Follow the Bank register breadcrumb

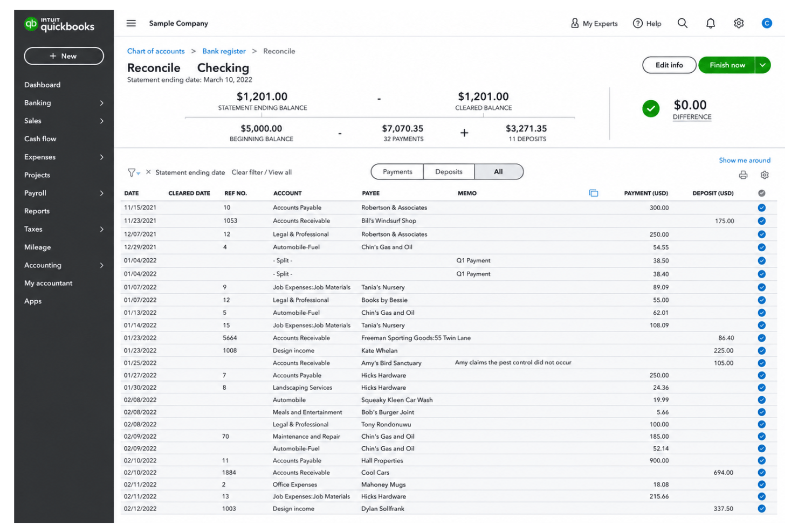tap(224, 51)
